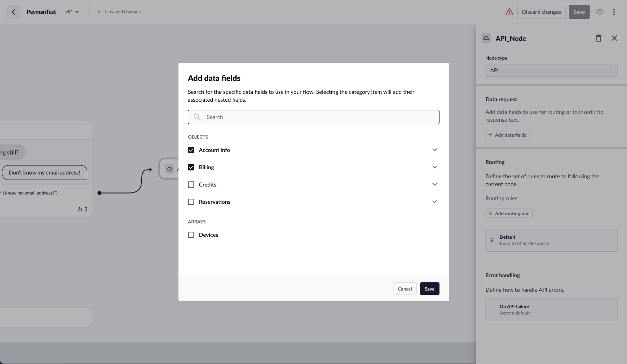Click the Unsaved changes status text
The height and width of the screenshot is (364, 627).
pyautogui.click(x=123, y=12)
